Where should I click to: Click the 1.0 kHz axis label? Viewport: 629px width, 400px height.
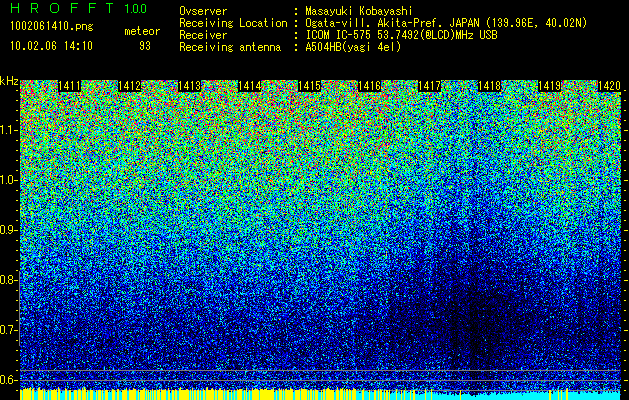click(x=8, y=180)
